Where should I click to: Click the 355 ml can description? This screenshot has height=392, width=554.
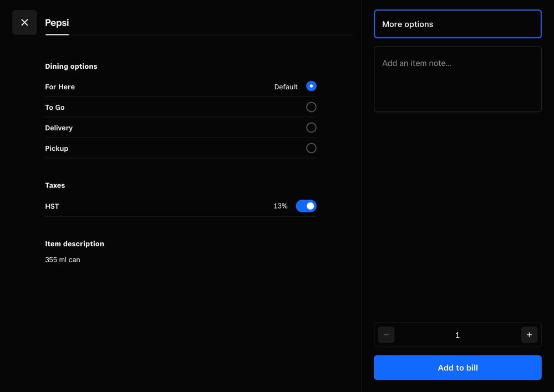pos(63,259)
